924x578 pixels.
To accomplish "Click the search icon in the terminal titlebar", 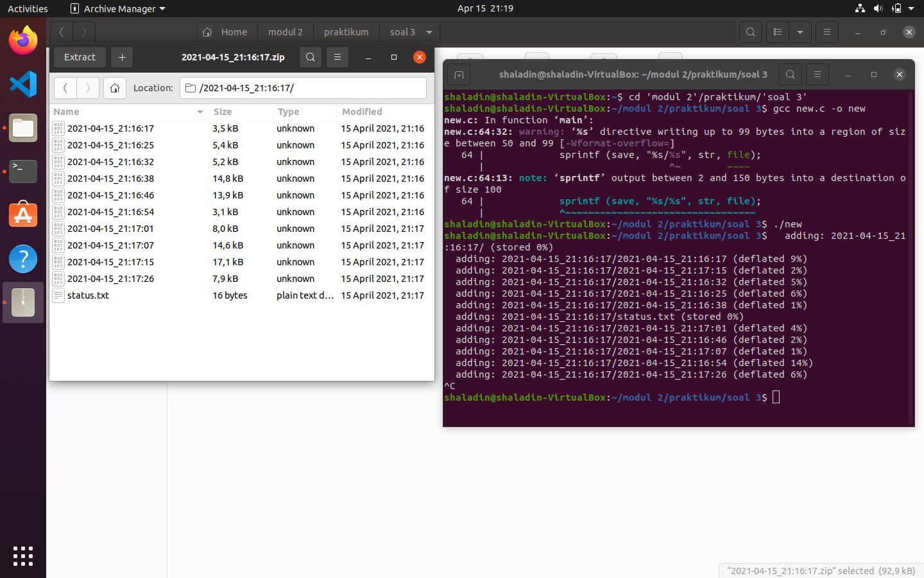I will pos(791,74).
